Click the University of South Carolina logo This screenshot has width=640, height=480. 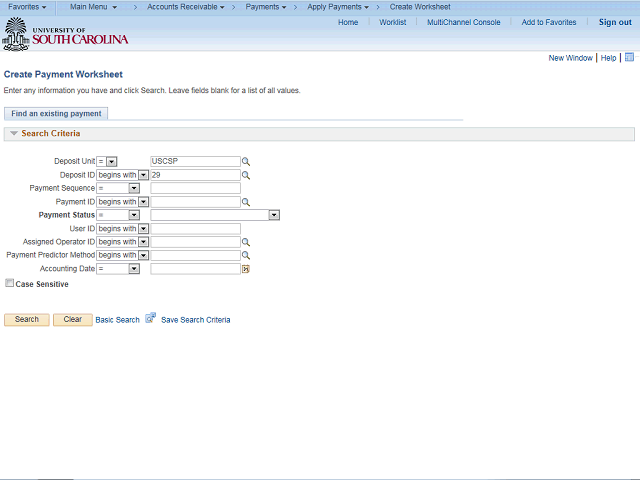pos(65,35)
